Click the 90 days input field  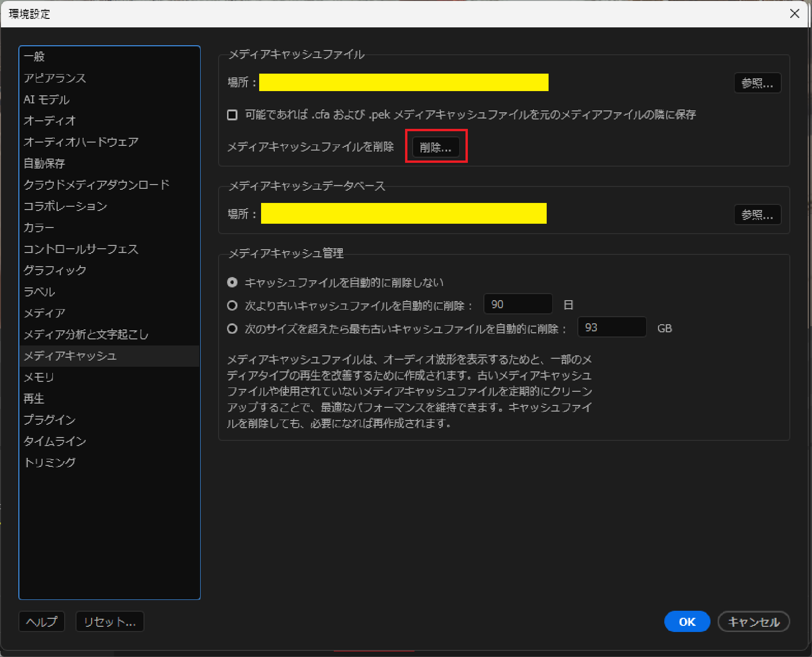click(517, 303)
